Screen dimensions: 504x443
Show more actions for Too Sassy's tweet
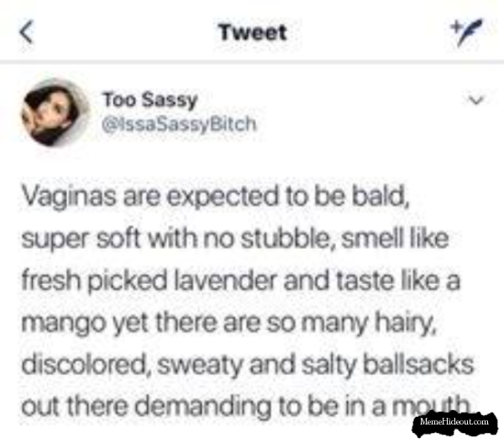tap(476, 100)
